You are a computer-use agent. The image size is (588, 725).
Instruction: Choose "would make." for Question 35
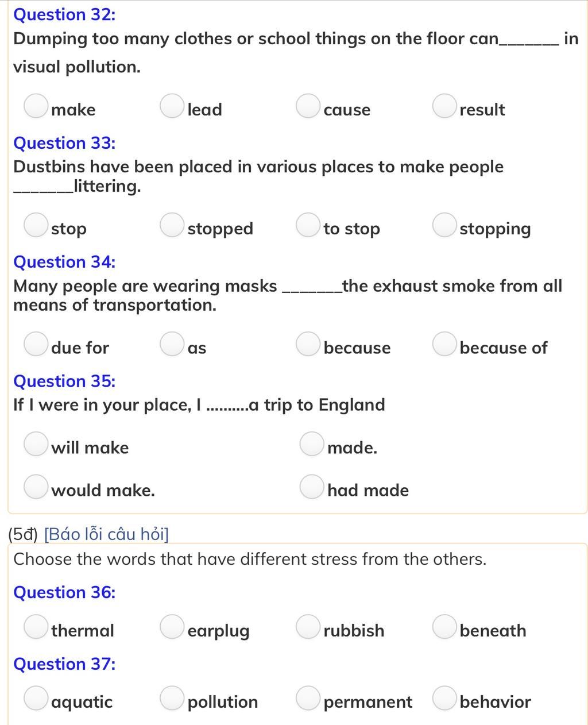(36, 487)
